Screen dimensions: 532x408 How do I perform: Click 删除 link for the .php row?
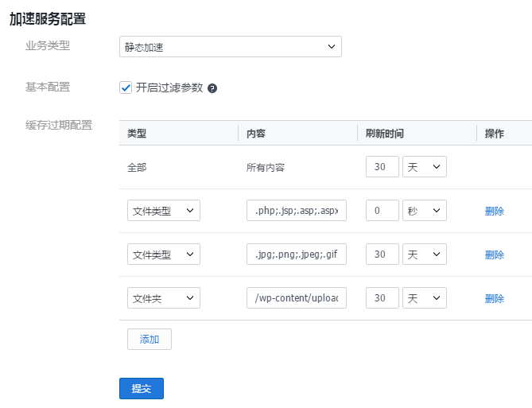[x=494, y=212]
